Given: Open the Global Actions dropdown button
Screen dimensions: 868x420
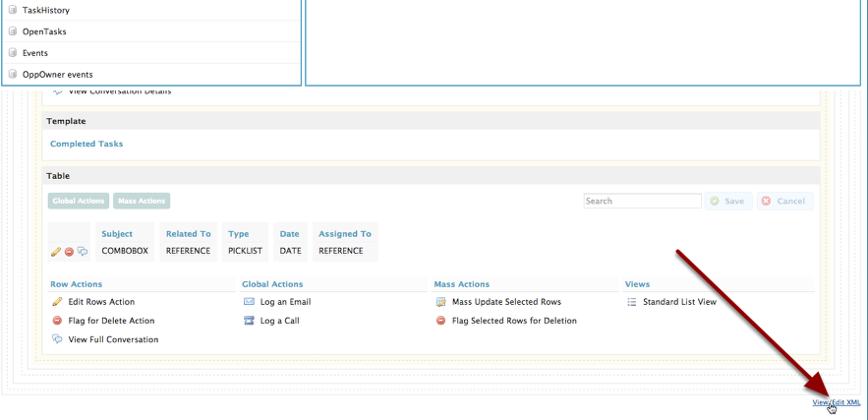Looking at the screenshot, I should click(x=79, y=201).
